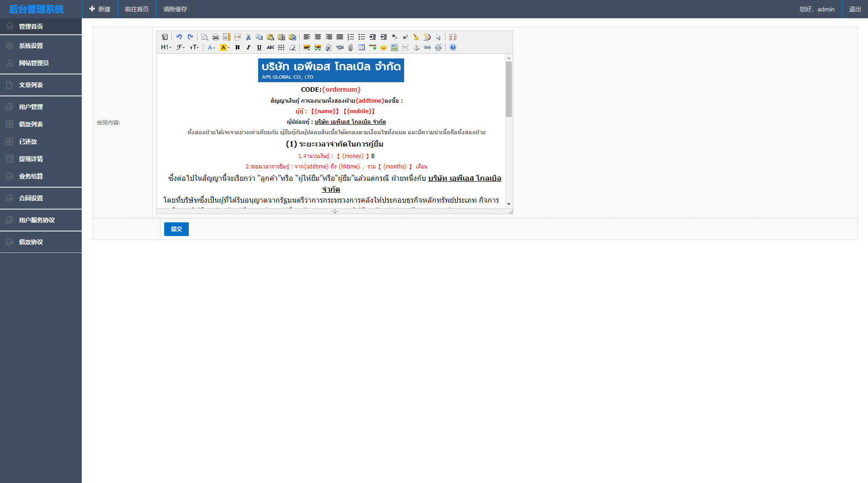The image size is (868, 483).
Task: Click the editor's vertical scrollbar thumb
Action: tap(509, 89)
